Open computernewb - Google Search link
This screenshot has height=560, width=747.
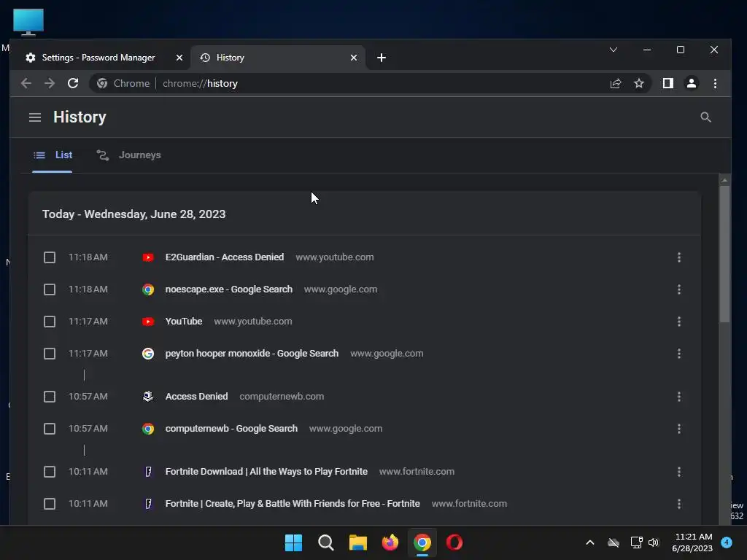(x=231, y=429)
